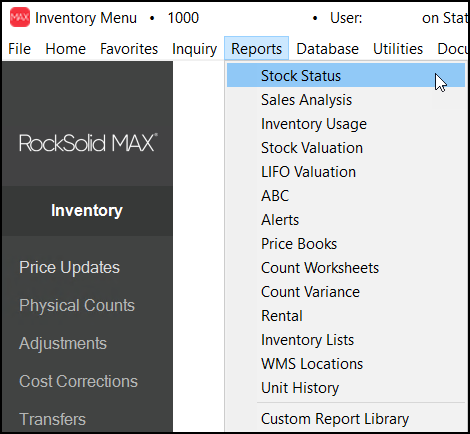Select Cost Corrections sidebar link
Viewport: 470px width, 434px height.
[78, 381]
